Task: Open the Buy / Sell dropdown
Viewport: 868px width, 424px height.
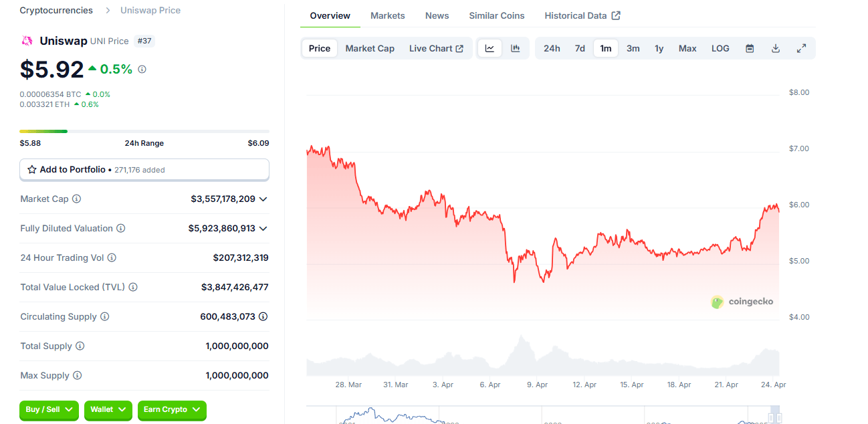Action: click(49, 411)
